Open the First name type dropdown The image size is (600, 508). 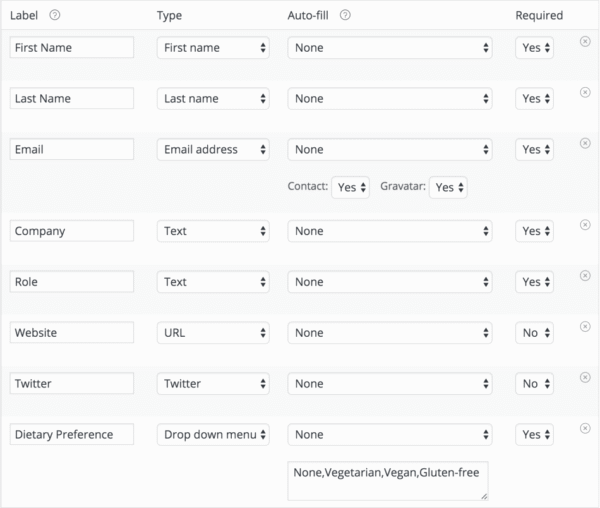[213, 47]
